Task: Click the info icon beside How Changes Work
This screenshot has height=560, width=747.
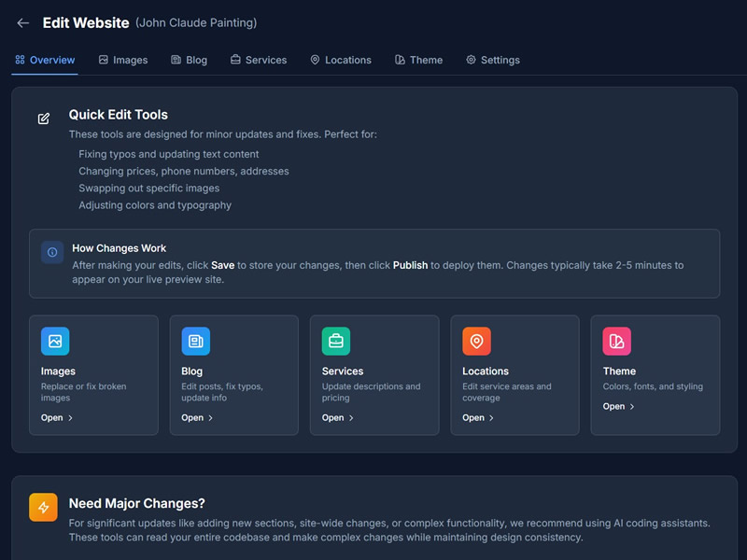Action: point(52,252)
